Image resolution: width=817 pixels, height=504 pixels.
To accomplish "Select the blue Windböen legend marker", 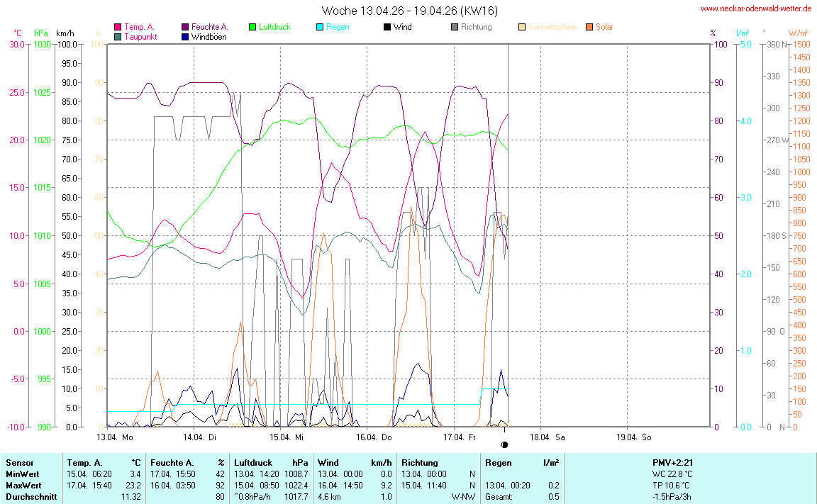I will coord(185,37).
